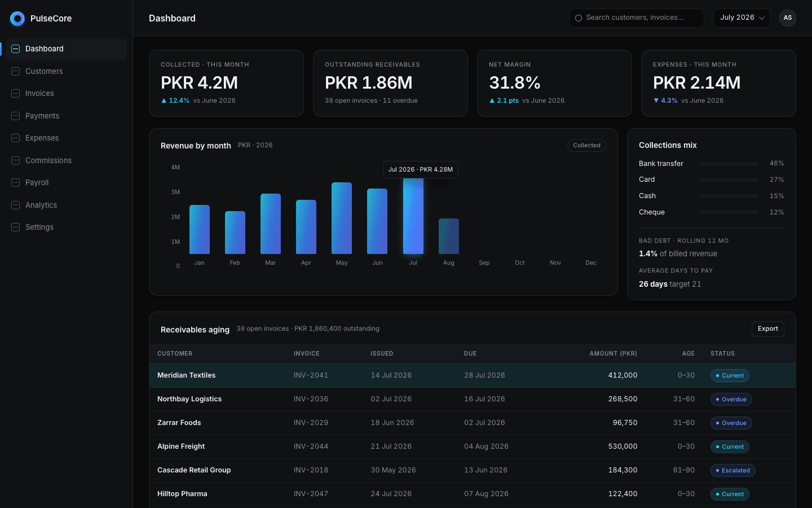Click the Jul revenue bar in the chart
Screen dimensions: 812x508
(x=413, y=216)
